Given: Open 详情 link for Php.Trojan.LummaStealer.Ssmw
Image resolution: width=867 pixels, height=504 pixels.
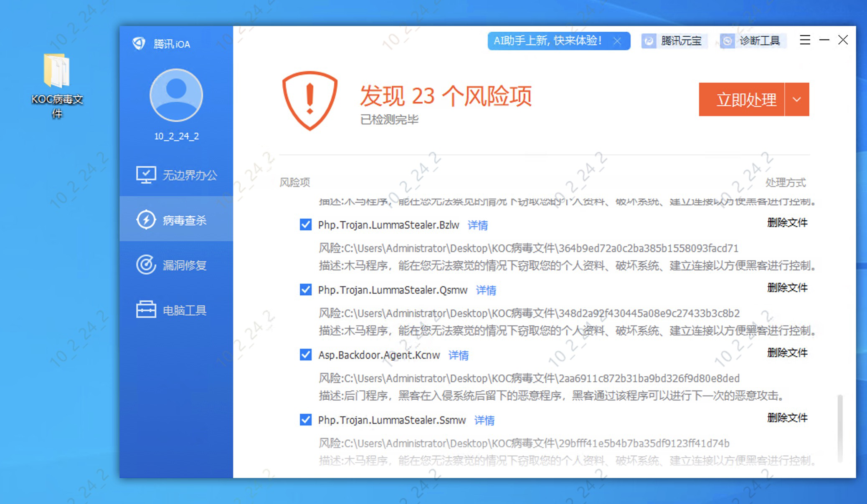Looking at the screenshot, I should pos(484,420).
